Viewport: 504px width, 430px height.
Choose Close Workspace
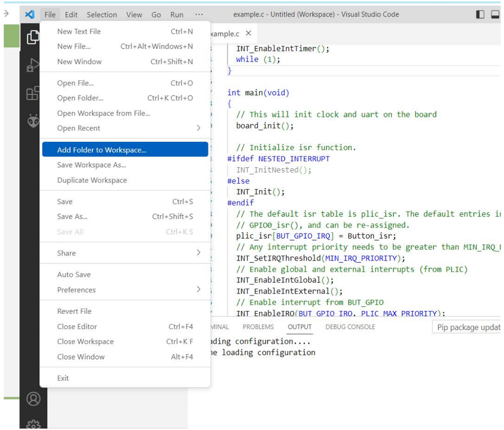[125, 341]
